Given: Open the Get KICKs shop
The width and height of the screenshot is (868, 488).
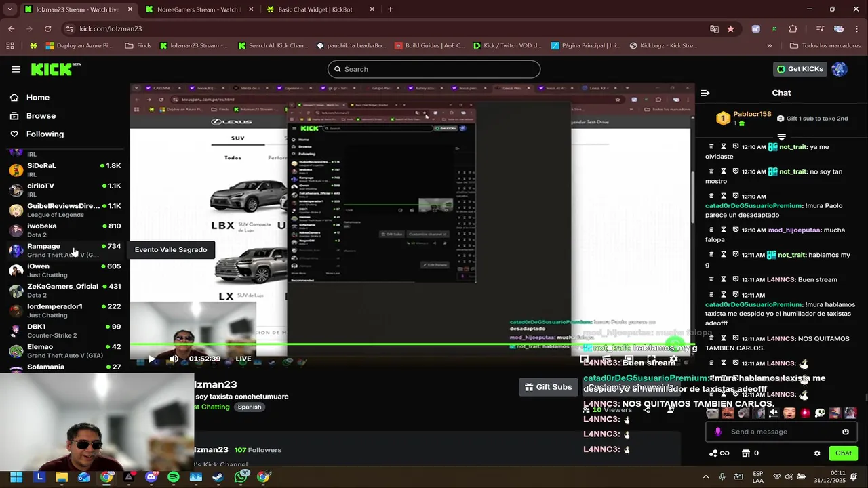Looking at the screenshot, I should tap(800, 69).
